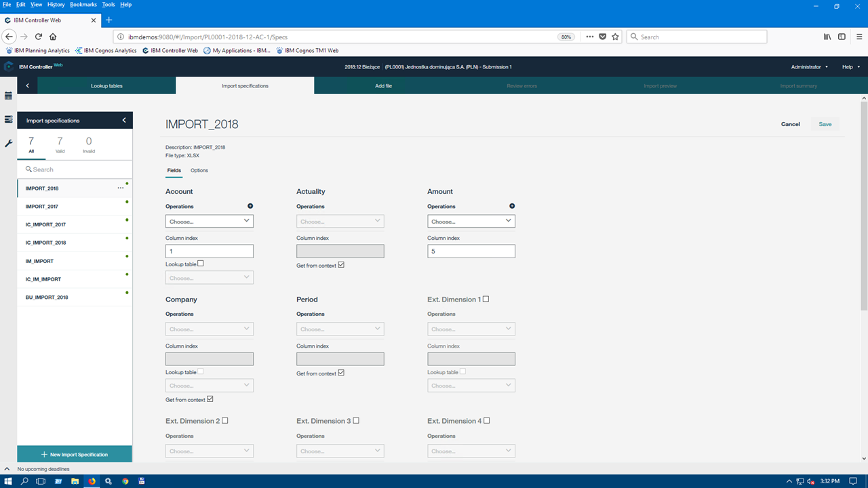This screenshot has width=868, height=488.
Task: Open IBM Planning Analytics bookmark
Action: click(38, 50)
